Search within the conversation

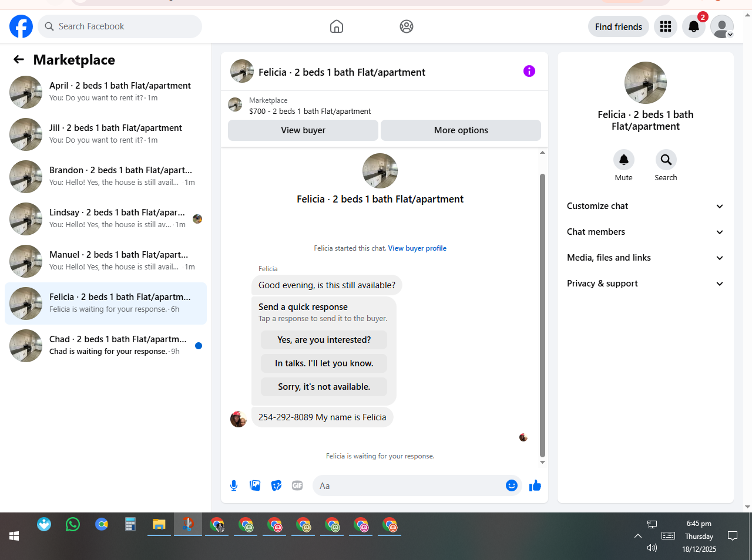click(x=666, y=160)
